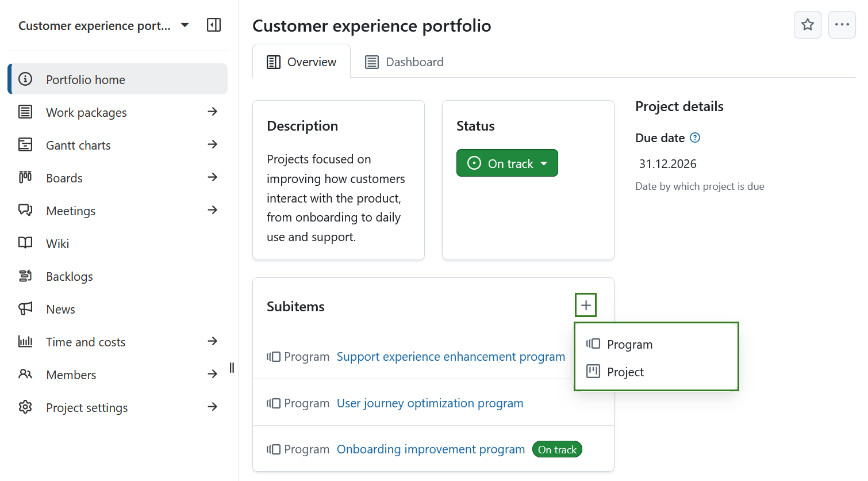Switch to the Dashboard tab

coord(404,62)
